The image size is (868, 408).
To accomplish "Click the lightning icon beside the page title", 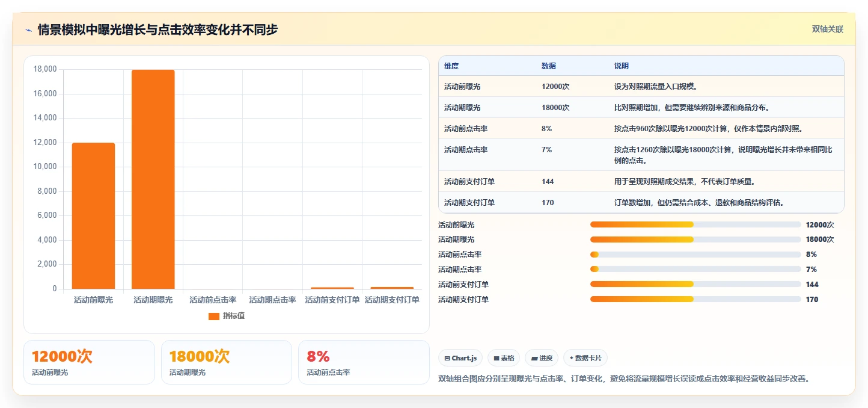I will [x=28, y=29].
